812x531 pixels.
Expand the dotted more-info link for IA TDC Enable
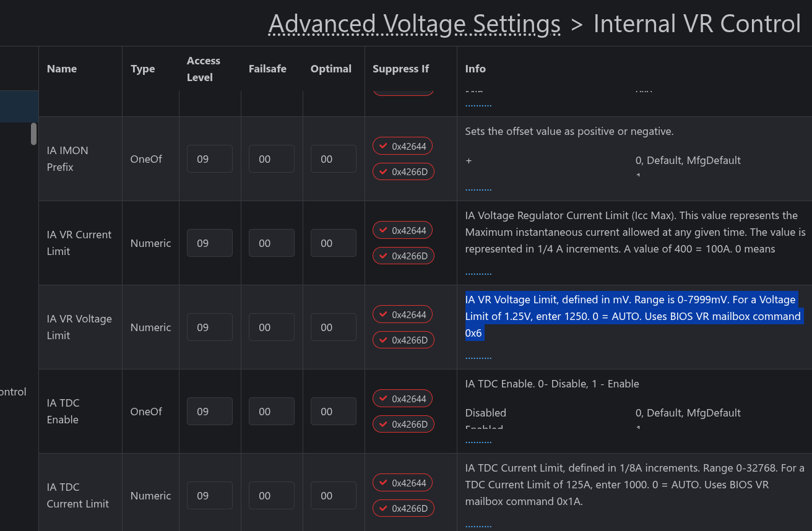click(x=478, y=441)
